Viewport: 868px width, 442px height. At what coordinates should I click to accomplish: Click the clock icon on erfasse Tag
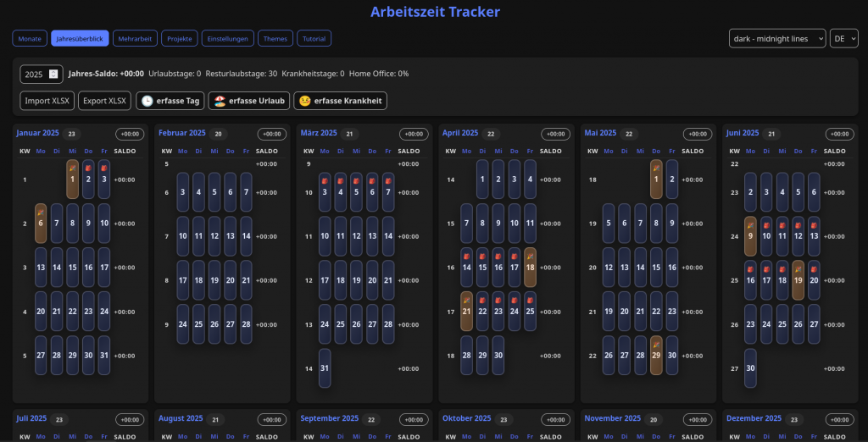(147, 101)
